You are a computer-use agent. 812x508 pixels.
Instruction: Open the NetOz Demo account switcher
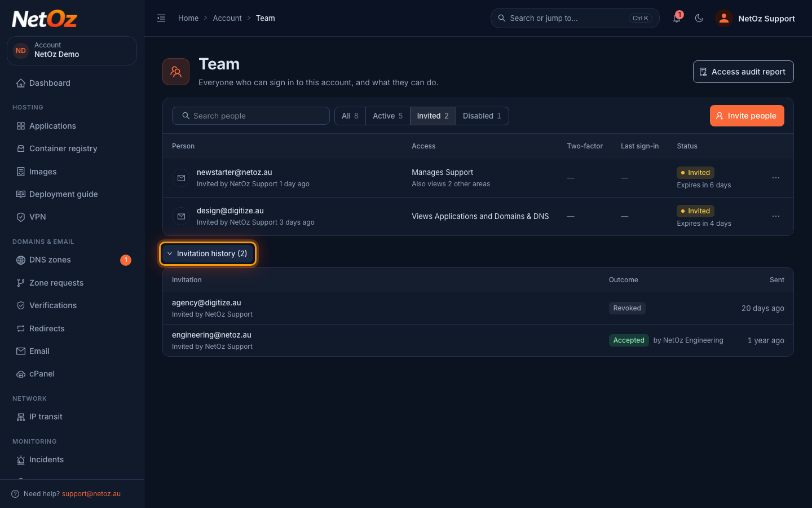click(x=72, y=50)
